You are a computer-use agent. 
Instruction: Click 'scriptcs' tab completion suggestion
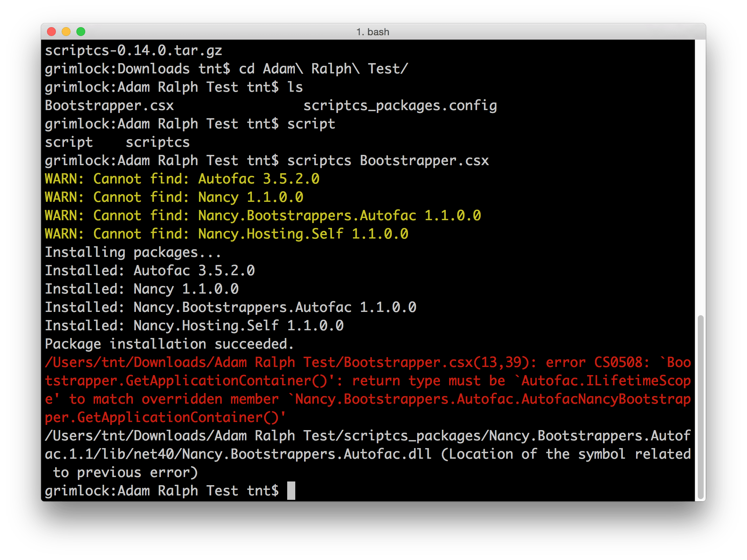pyautogui.click(x=158, y=142)
